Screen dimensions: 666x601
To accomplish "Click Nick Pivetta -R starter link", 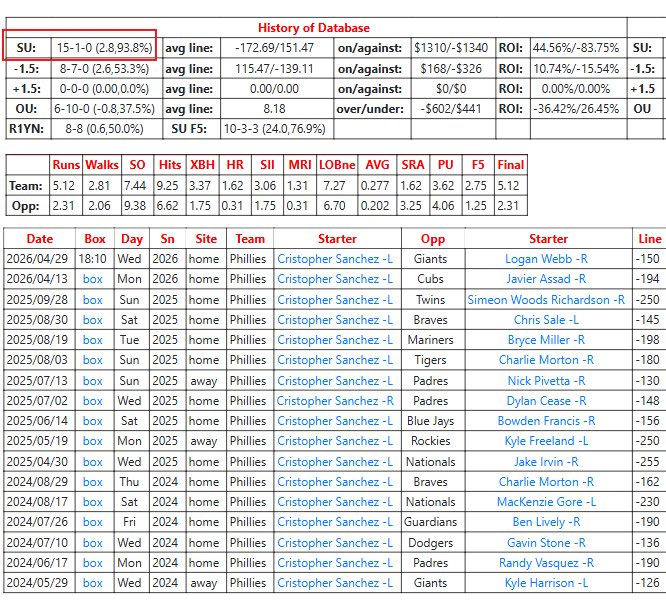I will [x=546, y=381].
